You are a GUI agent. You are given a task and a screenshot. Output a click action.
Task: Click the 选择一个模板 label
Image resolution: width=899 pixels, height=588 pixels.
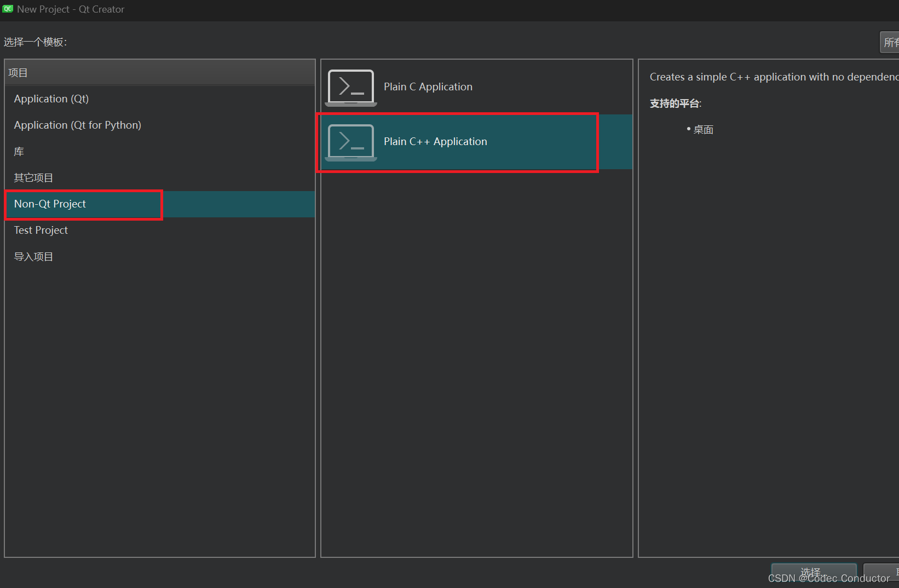coord(35,42)
